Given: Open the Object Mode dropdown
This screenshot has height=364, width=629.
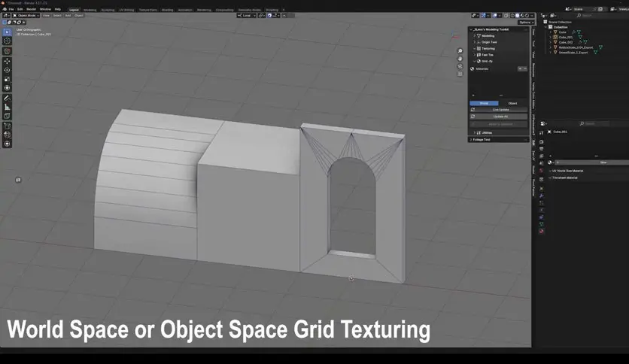Looking at the screenshot, I should [x=26, y=16].
